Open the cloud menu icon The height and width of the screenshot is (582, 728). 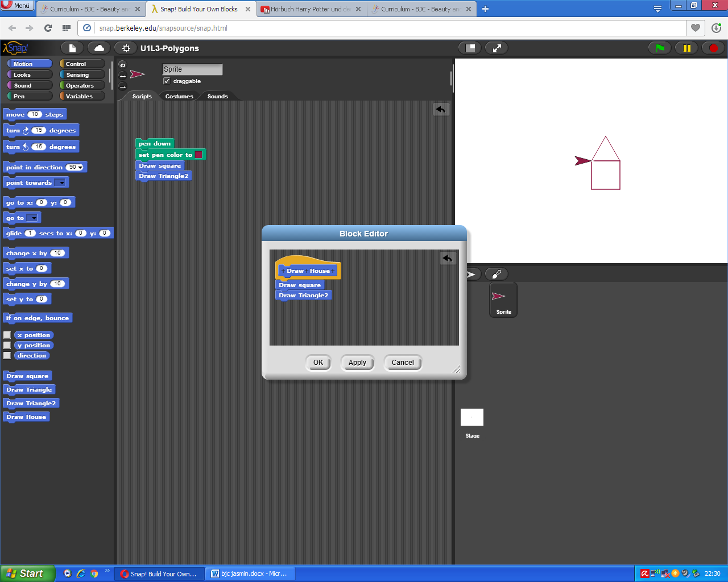click(99, 48)
